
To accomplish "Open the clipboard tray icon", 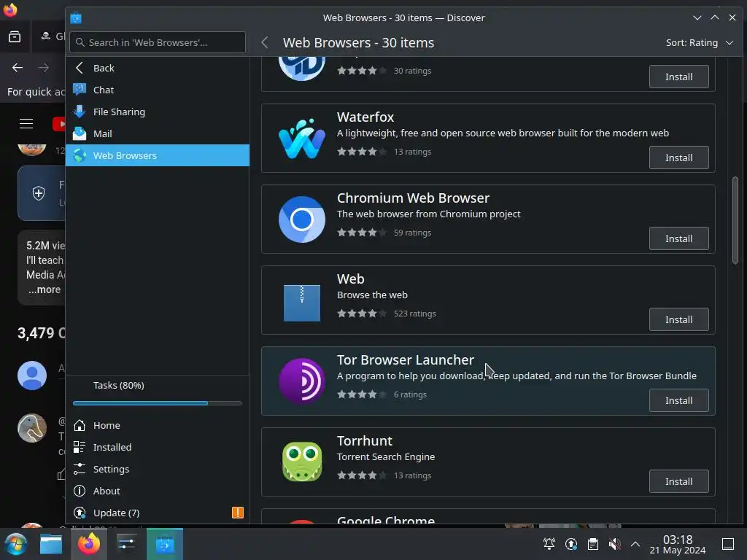I will pyautogui.click(x=593, y=544).
